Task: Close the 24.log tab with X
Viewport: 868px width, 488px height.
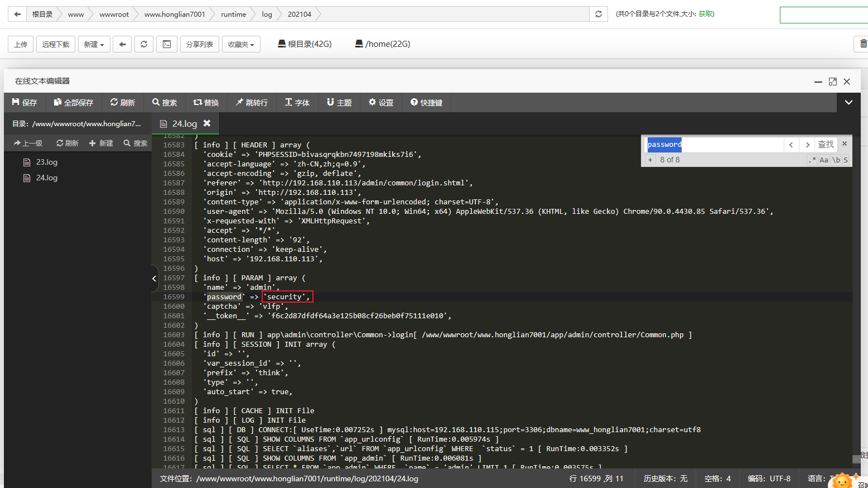Action: click(x=207, y=123)
